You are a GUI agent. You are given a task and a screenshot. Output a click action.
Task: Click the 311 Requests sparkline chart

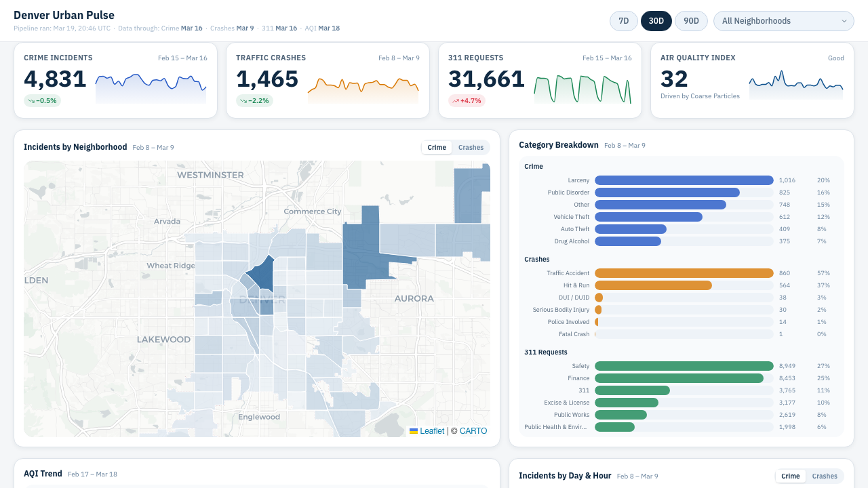(x=583, y=88)
